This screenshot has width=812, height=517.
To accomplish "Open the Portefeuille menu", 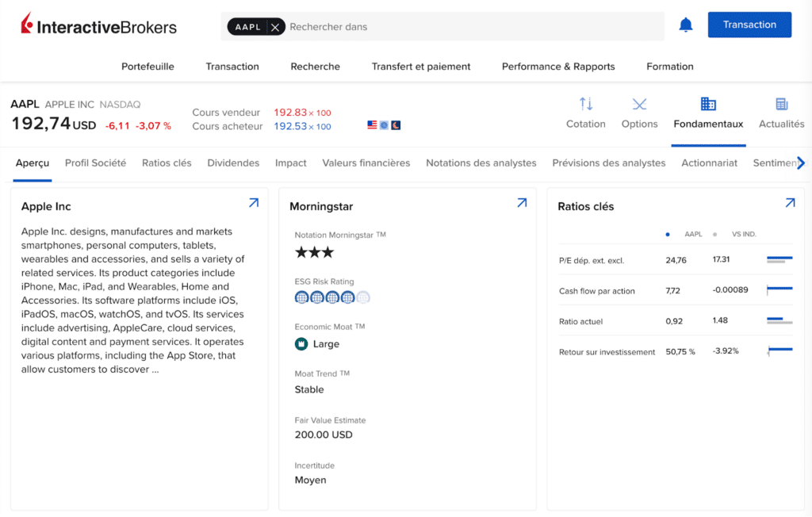I will tap(147, 67).
